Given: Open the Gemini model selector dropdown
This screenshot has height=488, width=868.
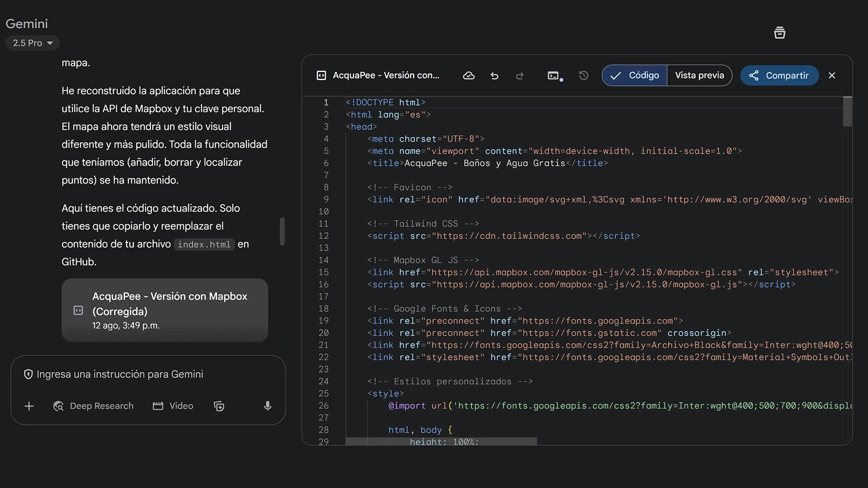Looking at the screenshot, I should pos(33,43).
